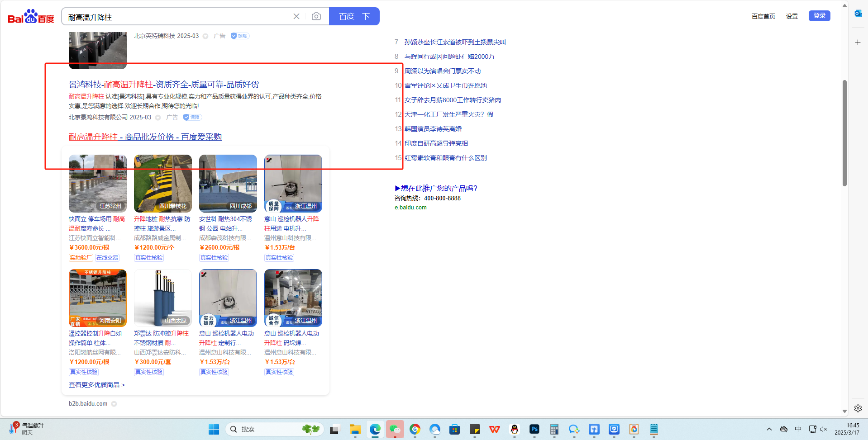Screen dimensions: 868x440
Task: Open hot search 孙颖莎坐长江索道被吓到土拨鼠尖叫
Action: coord(455,42)
